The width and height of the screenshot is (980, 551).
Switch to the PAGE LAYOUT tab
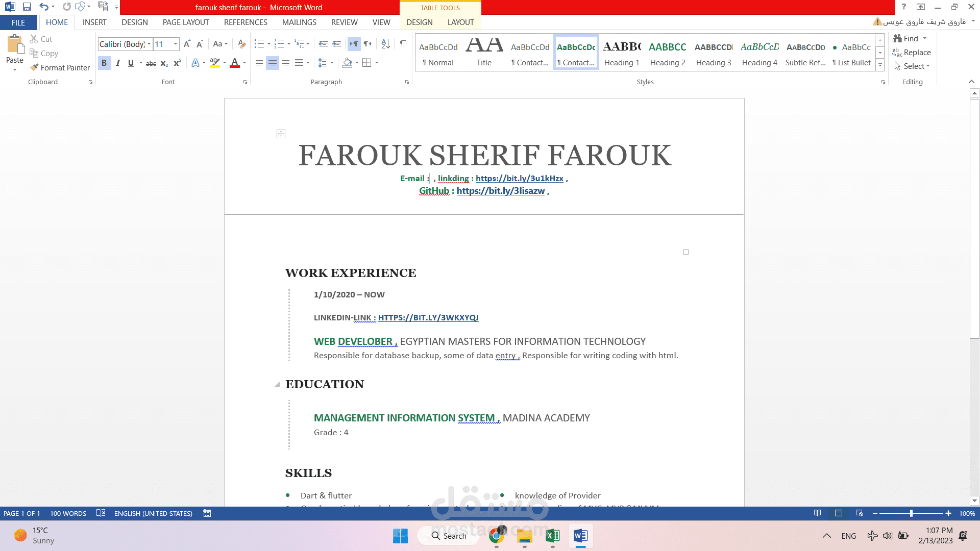click(x=186, y=22)
